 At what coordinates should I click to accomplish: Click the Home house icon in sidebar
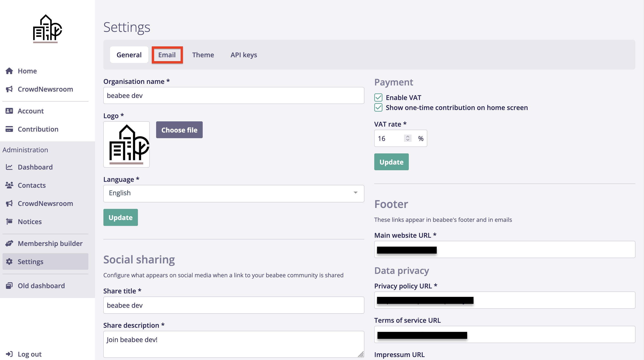[x=9, y=71]
